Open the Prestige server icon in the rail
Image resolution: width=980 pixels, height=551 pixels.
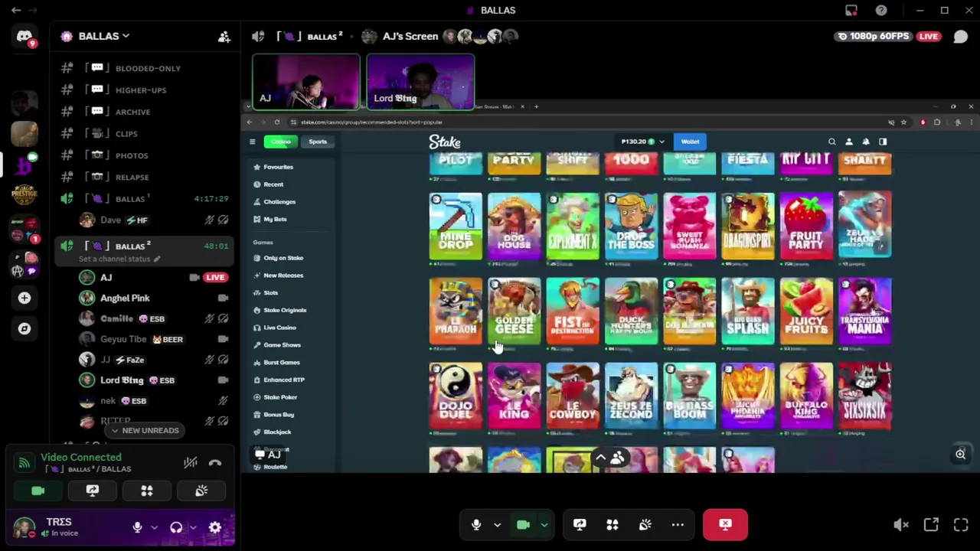point(24,194)
